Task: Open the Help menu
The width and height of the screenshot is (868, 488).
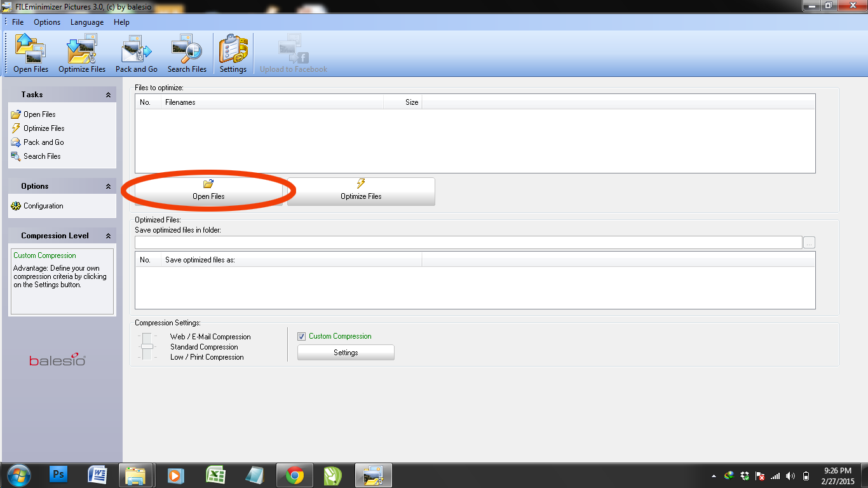Action: point(121,22)
